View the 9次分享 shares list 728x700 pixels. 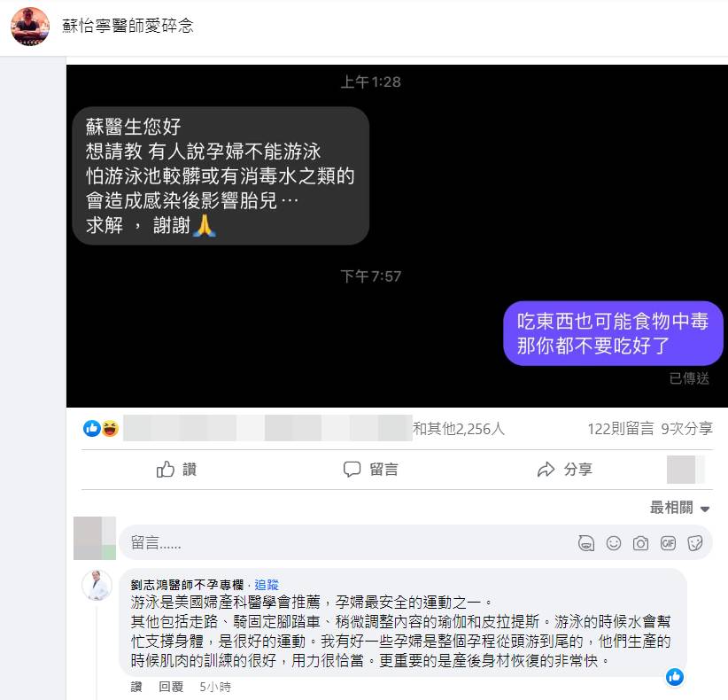(686, 428)
